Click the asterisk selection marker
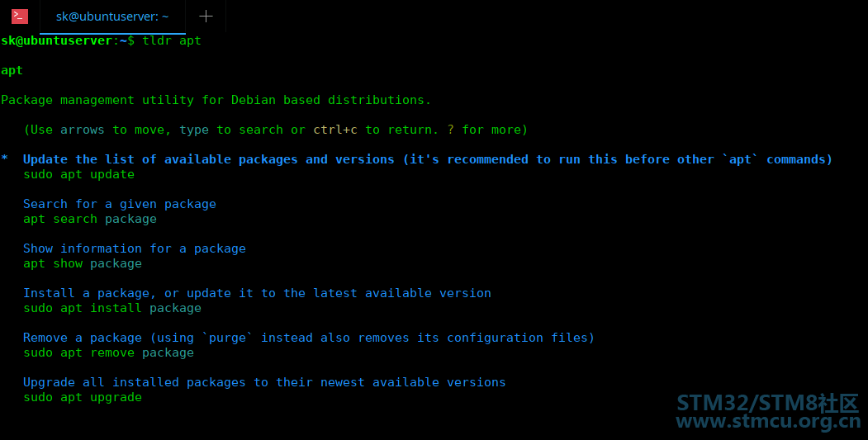This screenshot has height=440, width=868. [x=5, y=159]
